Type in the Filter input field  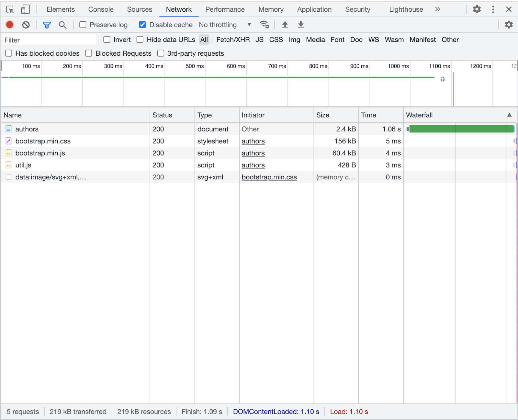pos(49,40)
